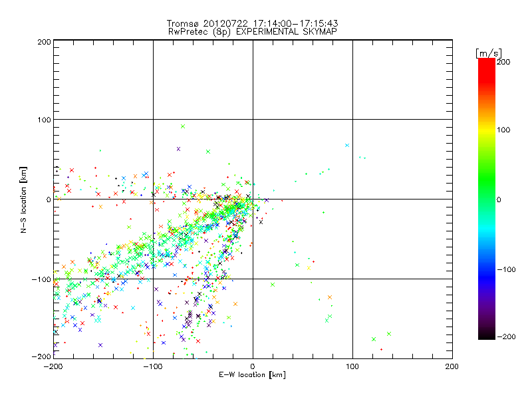Click x-axis tick label '100'
The image size is (532, 399).
point(352,367)
